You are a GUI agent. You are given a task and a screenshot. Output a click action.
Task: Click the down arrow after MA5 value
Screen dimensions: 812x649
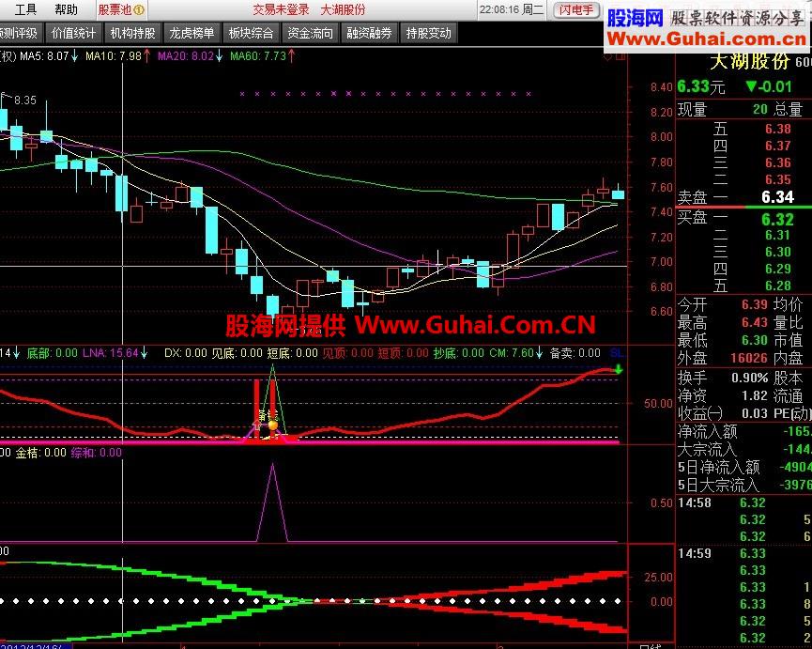(x=74, y=56)
